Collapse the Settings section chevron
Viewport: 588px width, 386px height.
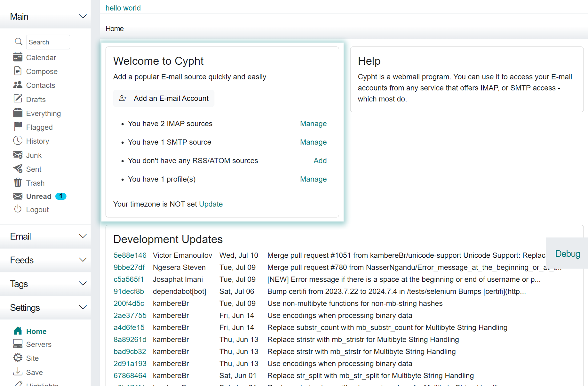[83, 308]
